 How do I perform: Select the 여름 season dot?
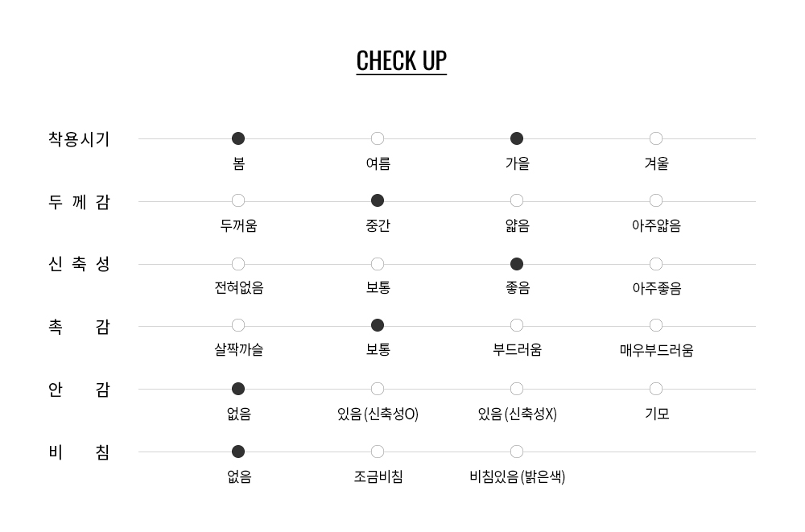(x=378, y=138)
